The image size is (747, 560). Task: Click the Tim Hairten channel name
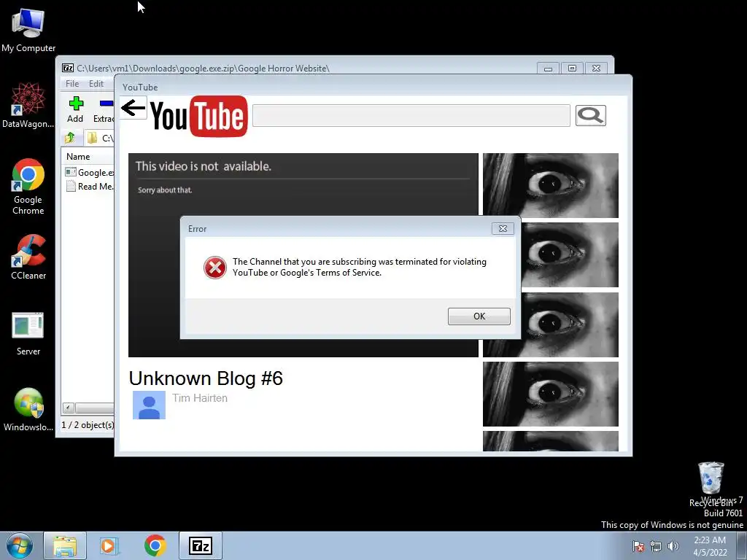pos(200,398)
